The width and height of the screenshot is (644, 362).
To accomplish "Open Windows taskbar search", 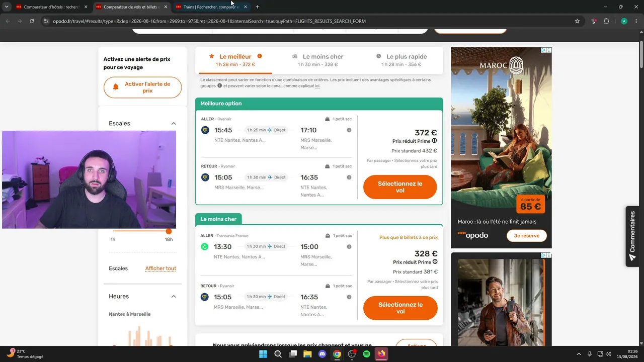I will click(278, 354).
